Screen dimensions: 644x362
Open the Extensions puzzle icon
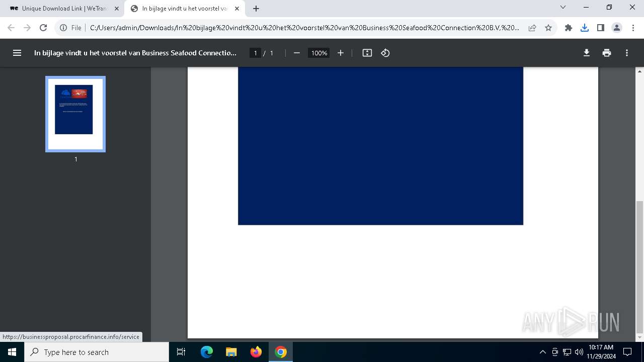[569, 28]
